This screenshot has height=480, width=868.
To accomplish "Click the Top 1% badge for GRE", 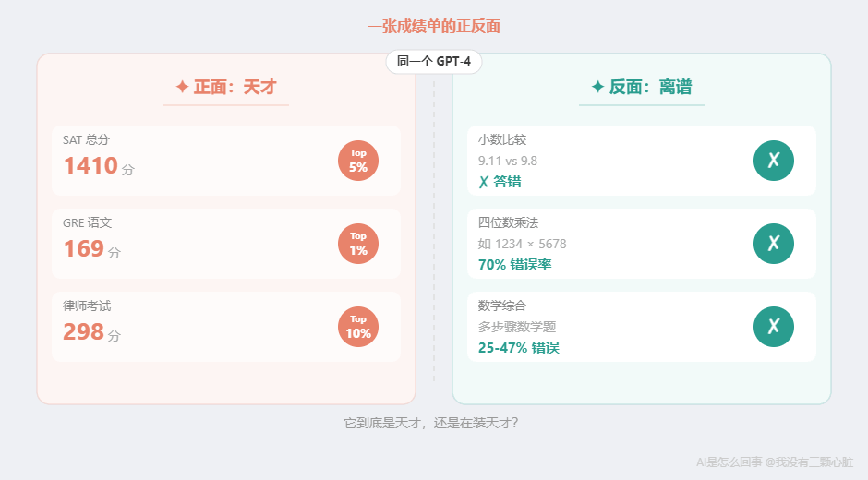I will coord(358,244).
